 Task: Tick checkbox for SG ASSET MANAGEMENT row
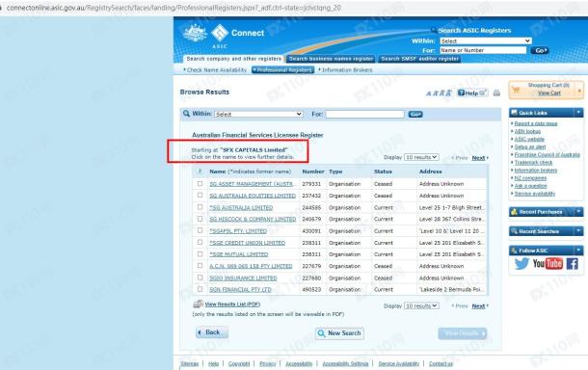(x=200, y=184)
